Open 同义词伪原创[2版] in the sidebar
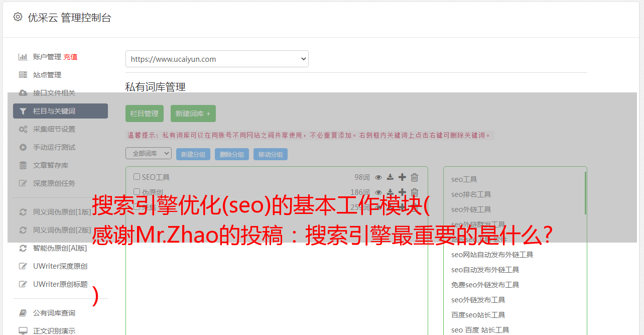 point(62,230)
